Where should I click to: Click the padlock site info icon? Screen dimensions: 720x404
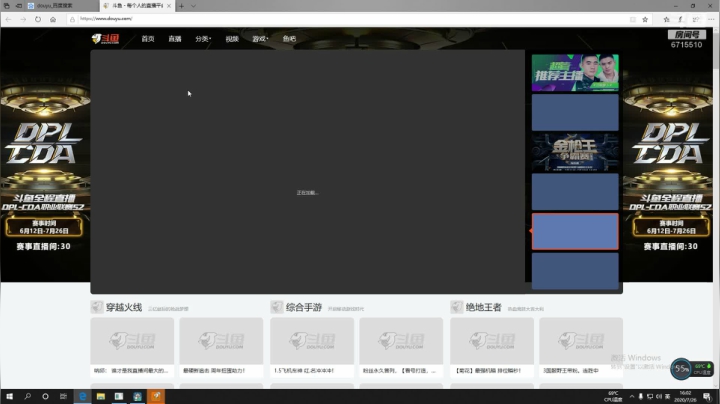point(72,19)
